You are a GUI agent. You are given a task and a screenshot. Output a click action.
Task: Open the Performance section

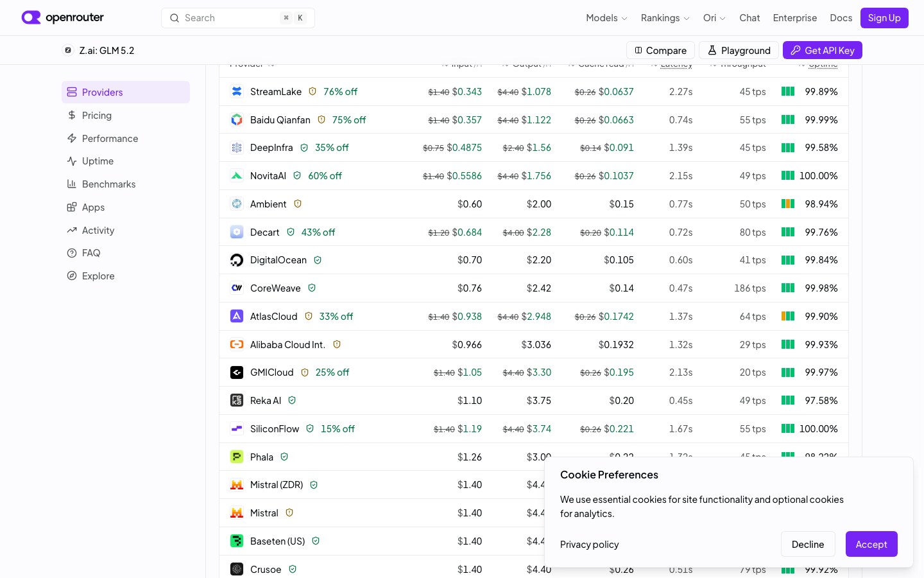pos(126,138)
